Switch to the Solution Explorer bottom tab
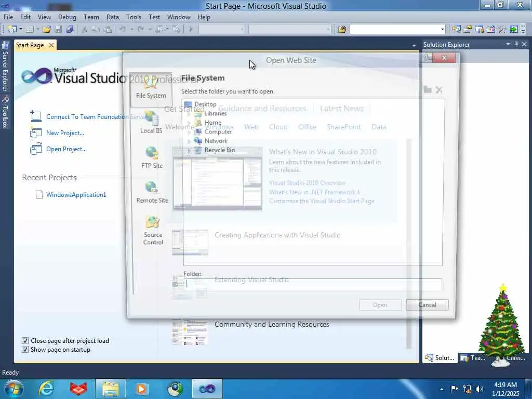Image resolution: width=532 pixels, height=399 pixels. tap(440, 358)
